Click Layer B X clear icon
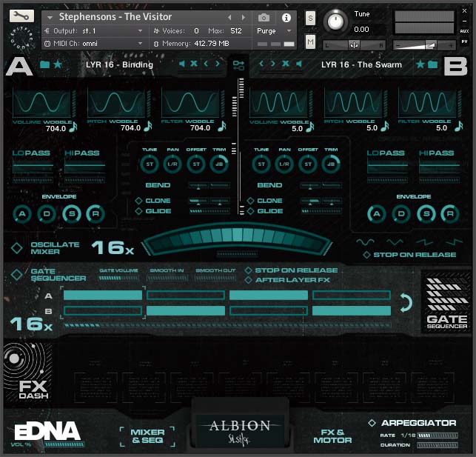 (285, 64)
